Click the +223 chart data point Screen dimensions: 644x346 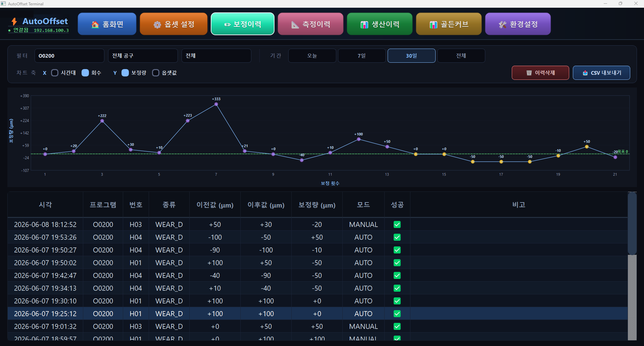188,121
